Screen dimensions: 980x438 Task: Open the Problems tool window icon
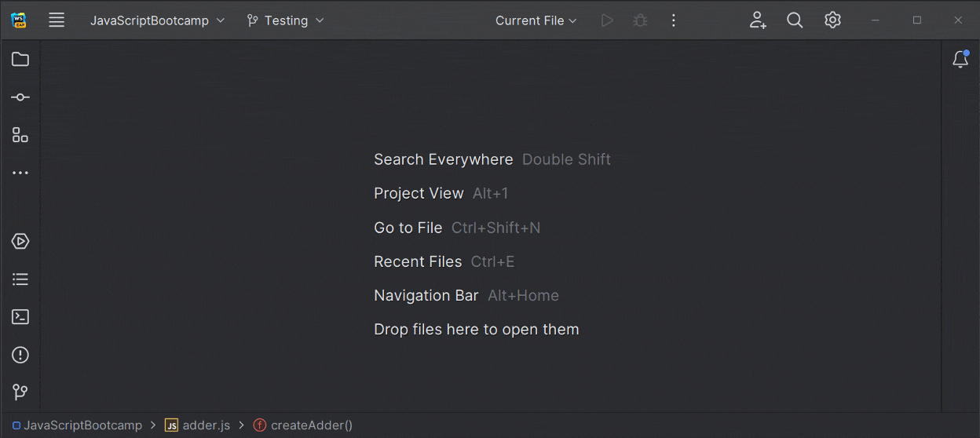click(20, 355)
